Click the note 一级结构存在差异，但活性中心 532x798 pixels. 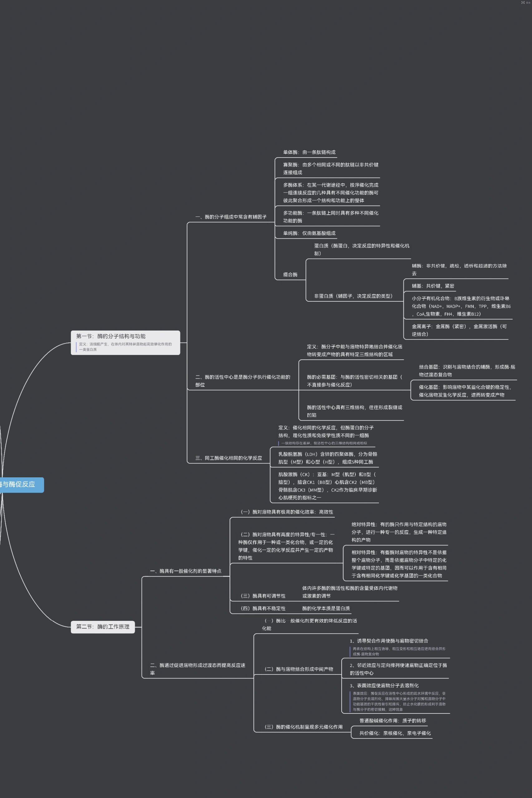tap(324, 443)
